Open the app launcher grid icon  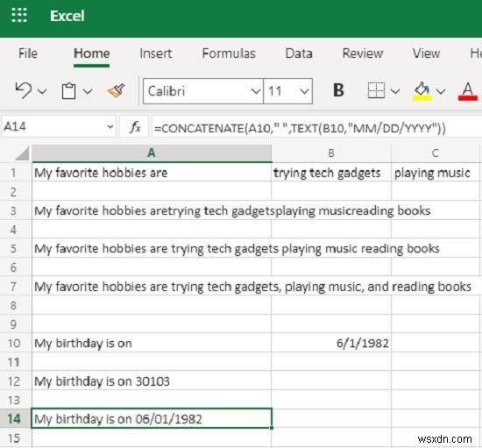[19, 15]
